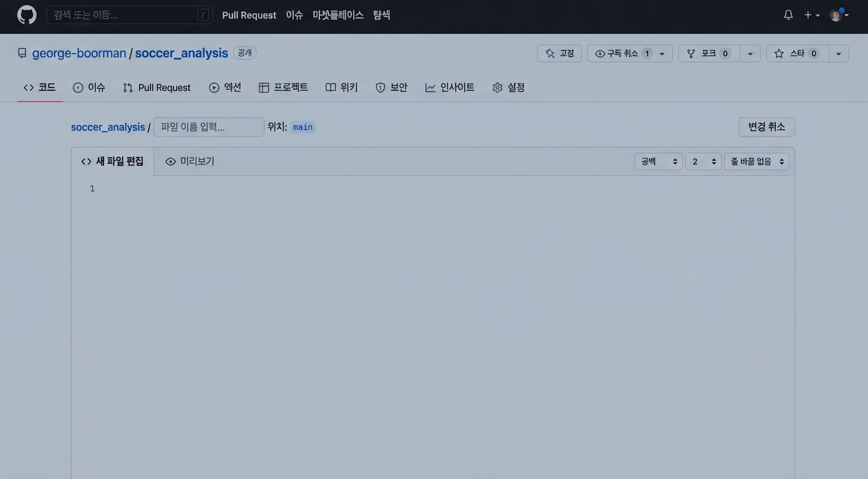This screenshot has height=479, width=868.
Task: Open notifications bell icon
Action: (x=788, y=15)
